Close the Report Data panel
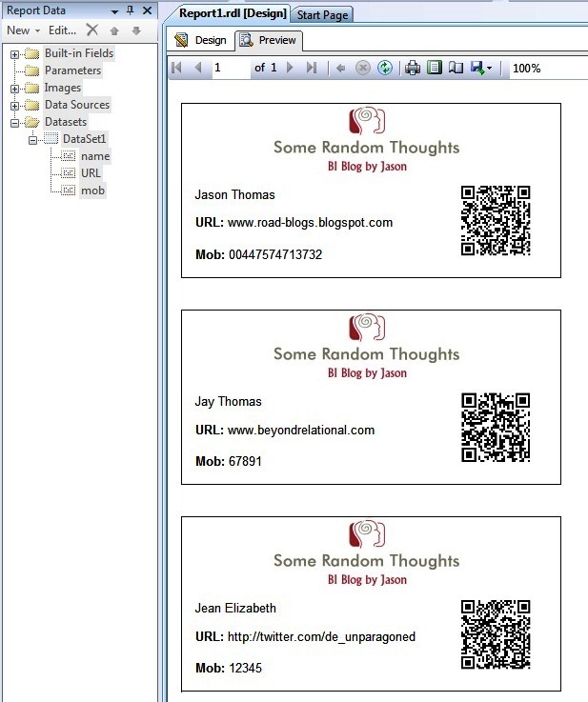 click(x=147, y=10)
